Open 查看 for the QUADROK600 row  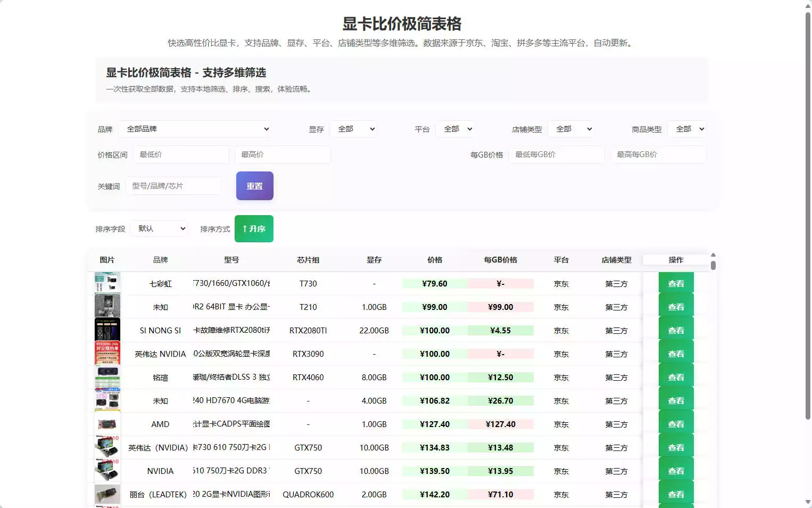(x=676, y=495)
